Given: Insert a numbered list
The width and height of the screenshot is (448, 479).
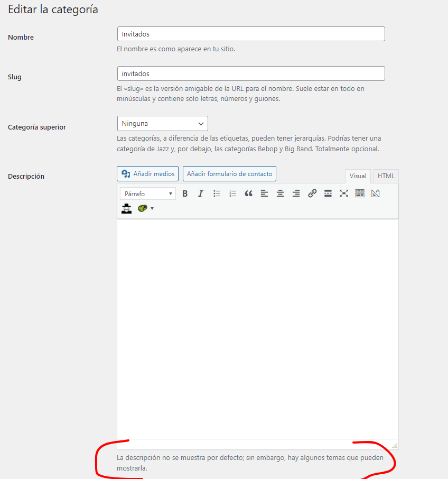Looking at the screenshot, I should click(x=232, y=194).
